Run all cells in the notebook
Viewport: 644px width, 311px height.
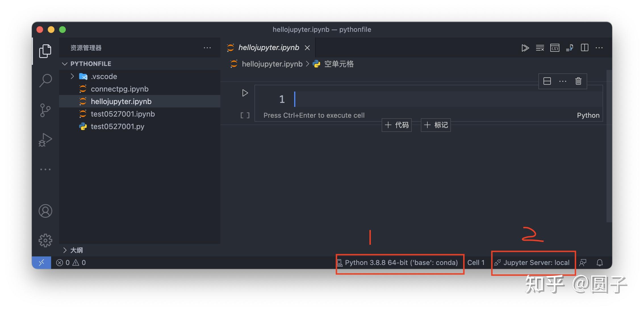(525, 48)
